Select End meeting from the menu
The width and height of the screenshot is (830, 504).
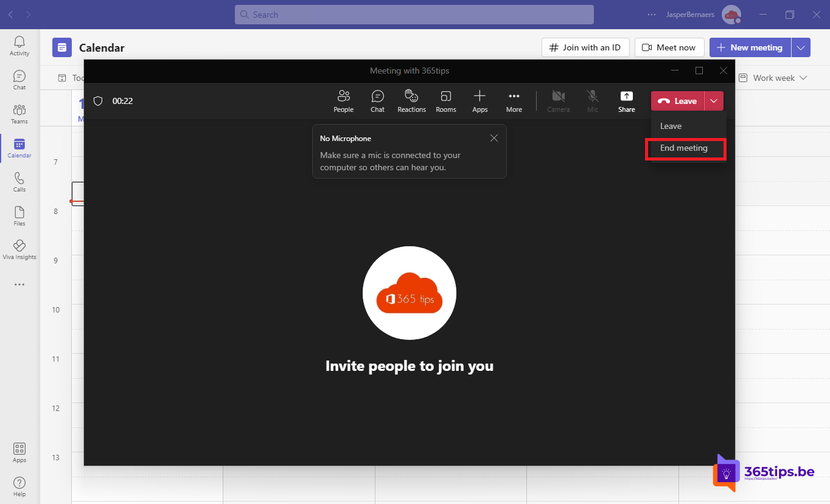click(x=684, y=148)
